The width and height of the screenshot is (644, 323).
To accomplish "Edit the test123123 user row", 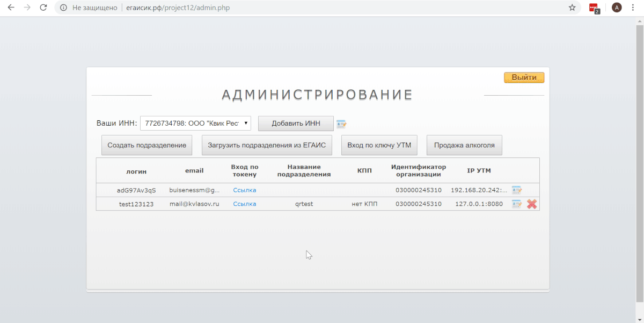I will (x=516, y=204).
